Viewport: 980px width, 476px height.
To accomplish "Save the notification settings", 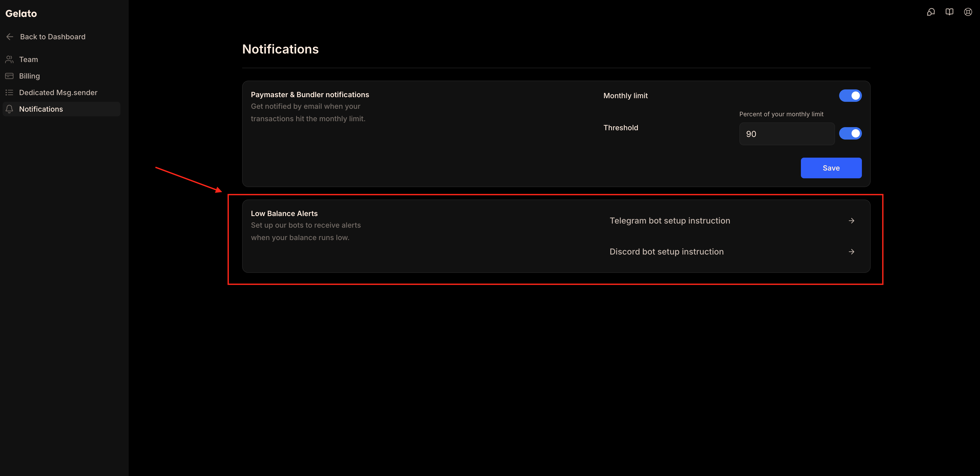I will coord(831,168).
